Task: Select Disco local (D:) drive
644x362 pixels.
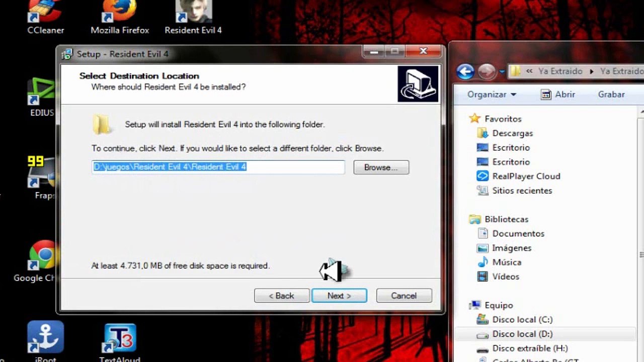Action: tap(522, 334)
